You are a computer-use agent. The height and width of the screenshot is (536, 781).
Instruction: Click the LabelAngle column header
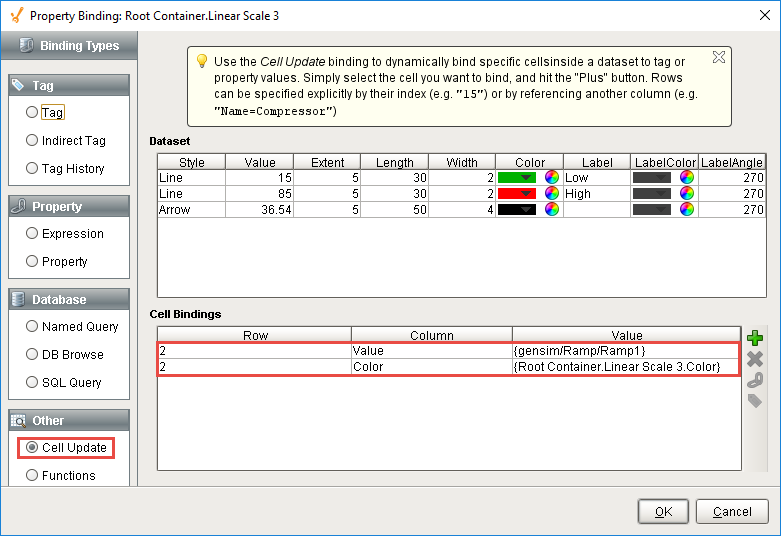pos(732,162)
